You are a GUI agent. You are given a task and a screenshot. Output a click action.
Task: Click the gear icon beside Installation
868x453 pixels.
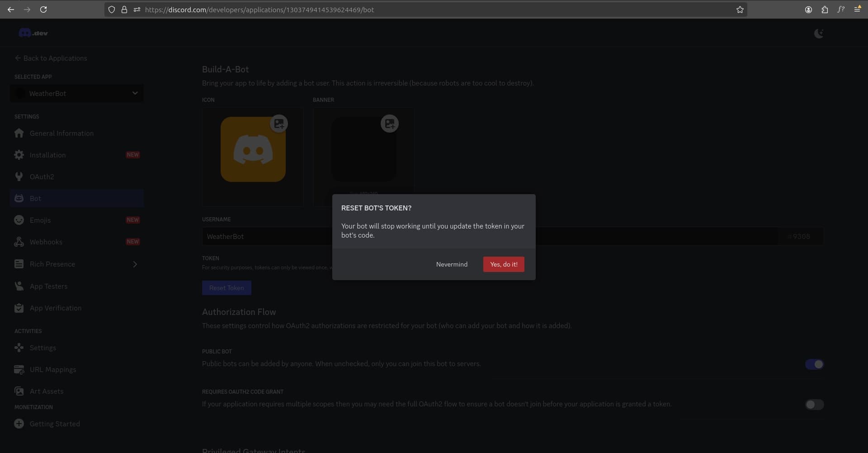(x=19, y=155)
